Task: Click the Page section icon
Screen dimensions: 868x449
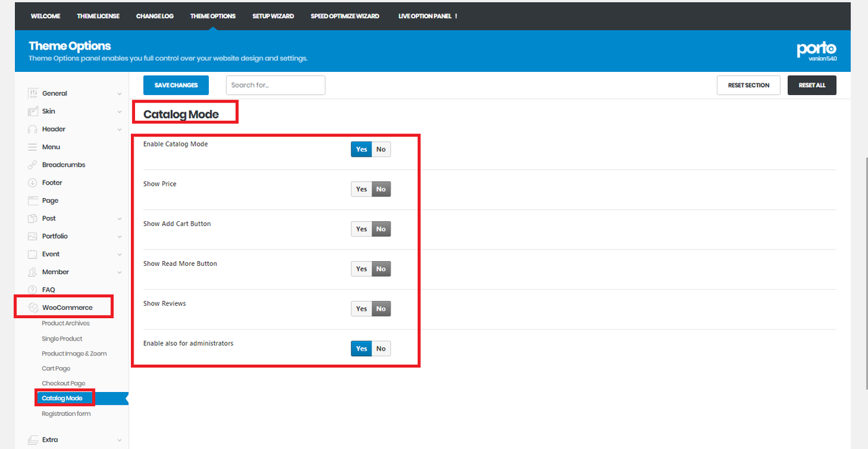Action: [x=33, y=201]
